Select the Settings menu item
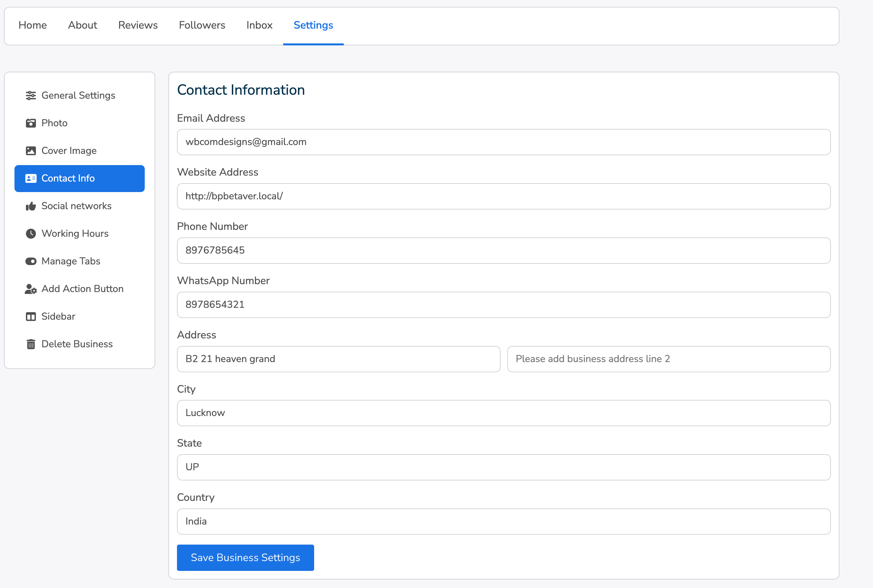This screenshot has height=588, width=873. tap(313, 25)
